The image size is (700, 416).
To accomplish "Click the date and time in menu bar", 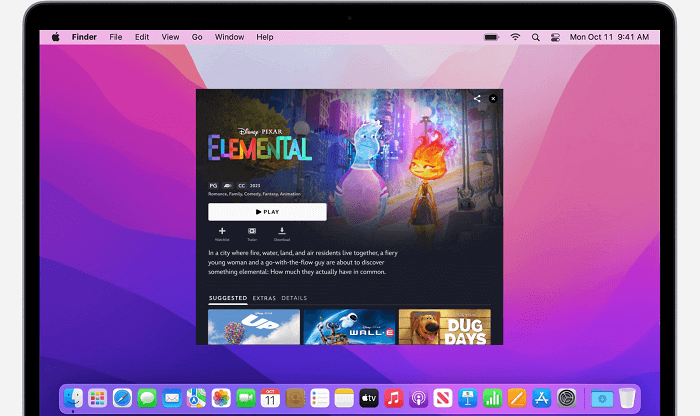I will point(609,37).
